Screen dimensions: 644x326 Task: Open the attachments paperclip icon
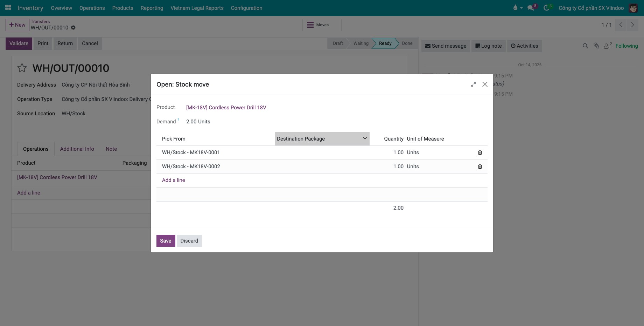(596, 46)
